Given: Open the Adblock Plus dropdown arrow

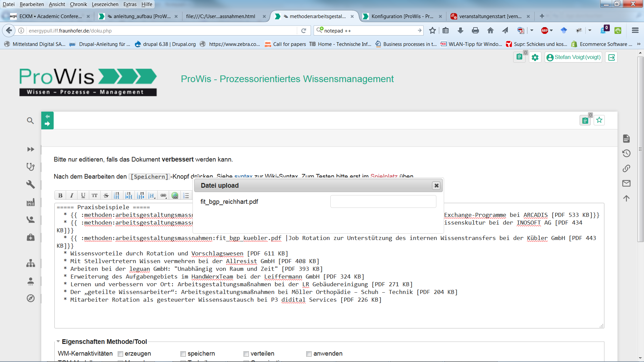Looking at the screenshot, I should [x=551, y=31].
